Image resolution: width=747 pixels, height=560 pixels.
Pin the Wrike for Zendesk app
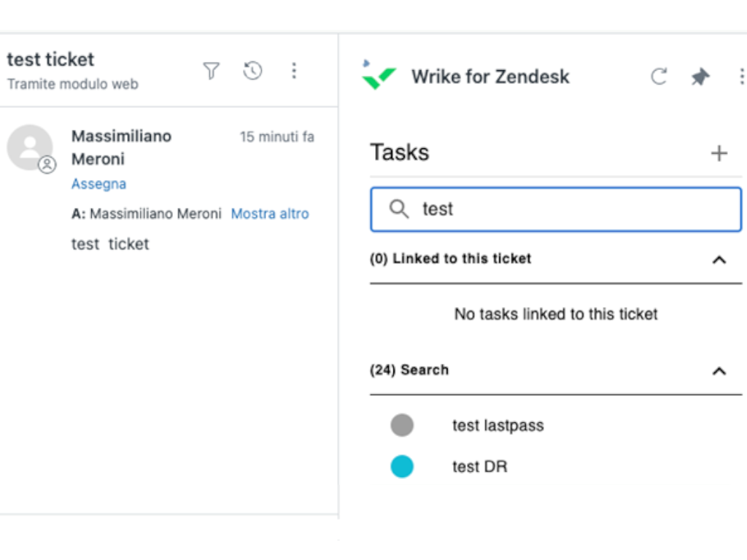[700, 76]
